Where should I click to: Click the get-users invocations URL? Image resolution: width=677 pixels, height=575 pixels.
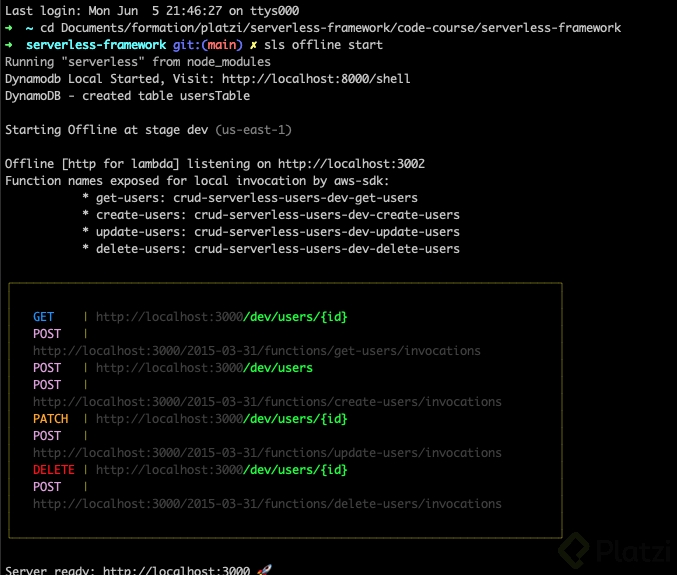coord(257,351)
